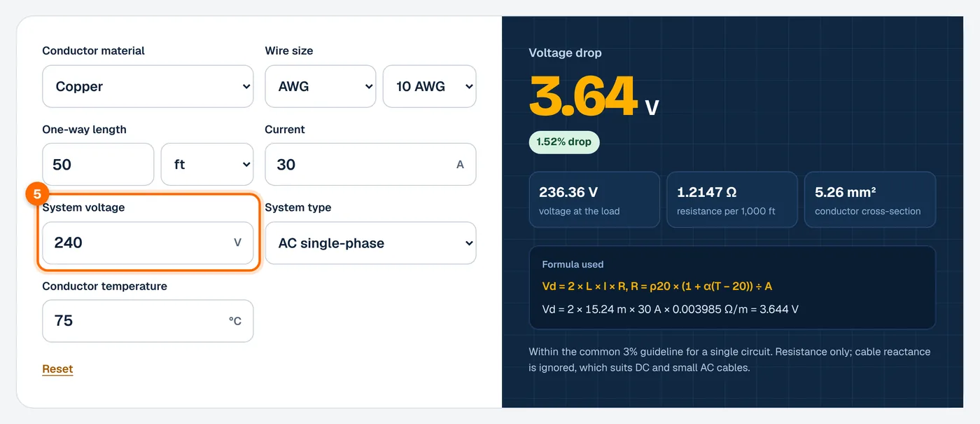Viewport: 980px width, 424px height.
Task: Click the 236.36 V voltage at load card
Action: point(594,200)
